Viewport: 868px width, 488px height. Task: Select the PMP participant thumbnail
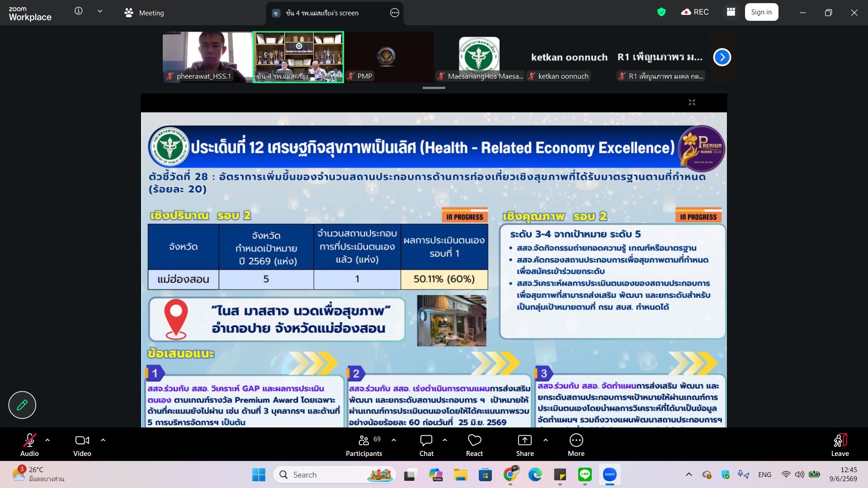(389, 57)
